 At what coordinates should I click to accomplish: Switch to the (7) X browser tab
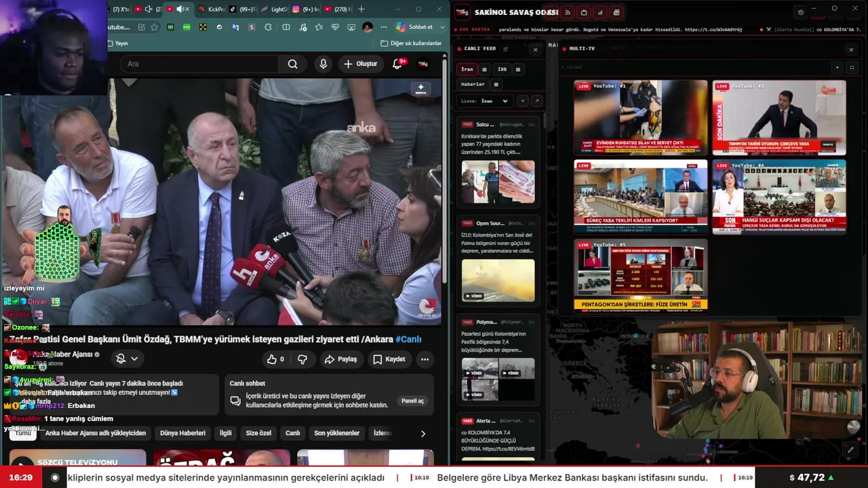click(121, 9)
